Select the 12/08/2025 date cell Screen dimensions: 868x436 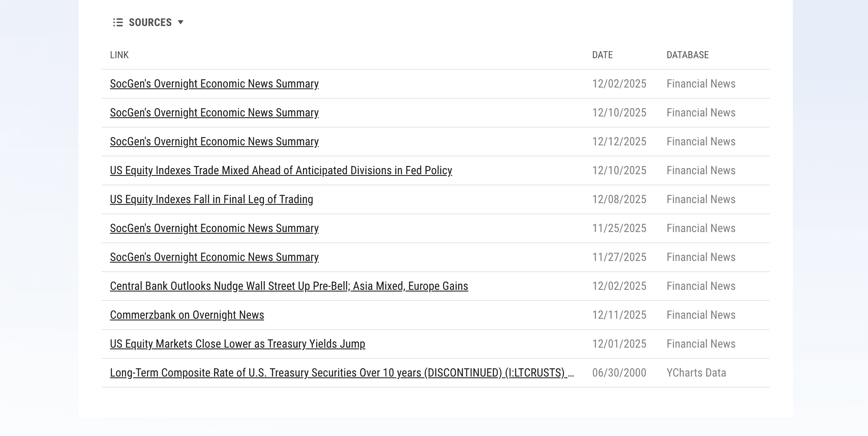pos(619,199)
